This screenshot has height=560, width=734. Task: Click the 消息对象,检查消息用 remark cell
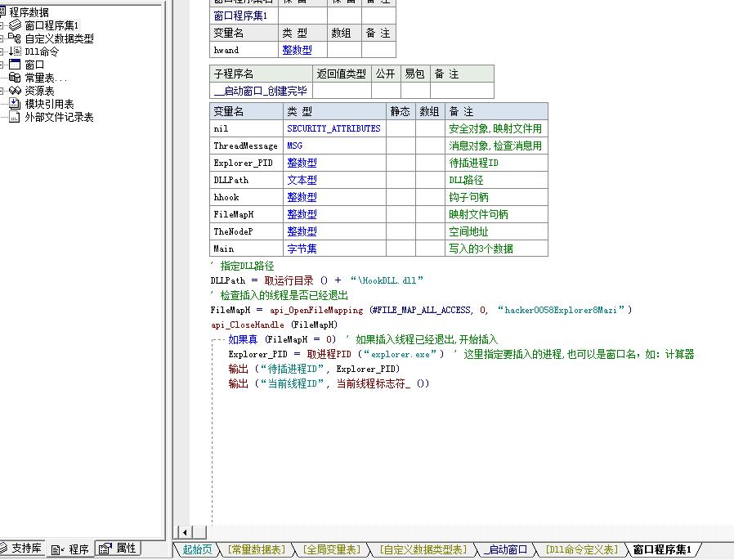tap(496, 146)
